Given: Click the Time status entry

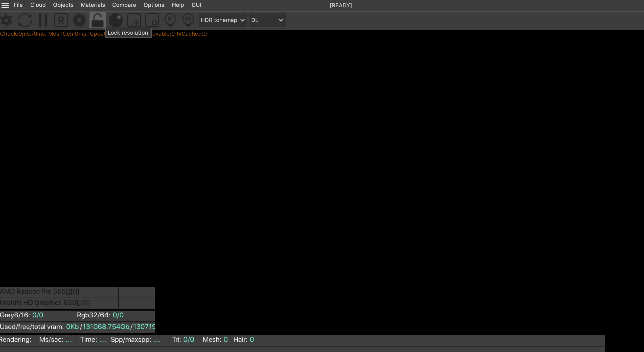Looking at the screenshot, I should pos(93,340).
